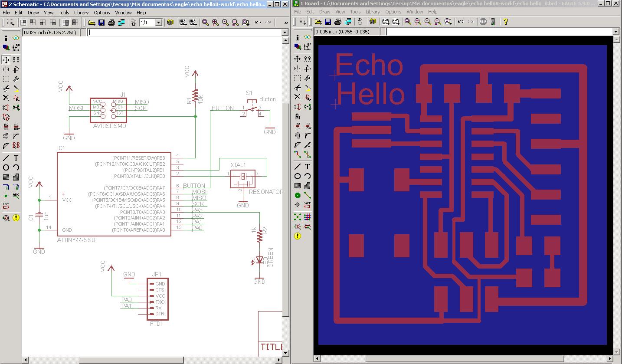Click Info tool in Schematic window
The width and height of the screenshot is (622, 364).
6,38
